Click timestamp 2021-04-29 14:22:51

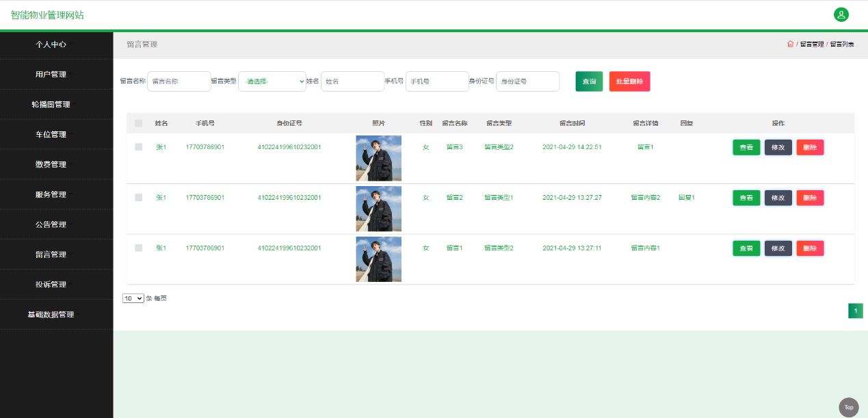tap(572, 147)
